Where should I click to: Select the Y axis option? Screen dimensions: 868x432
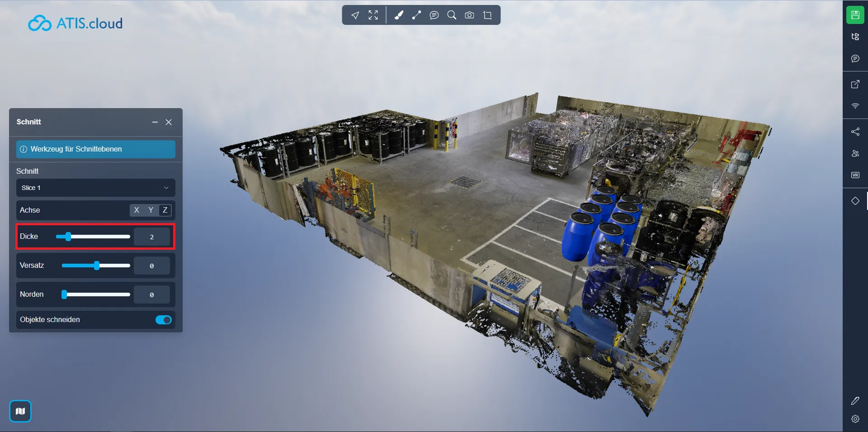coord(151,210)
